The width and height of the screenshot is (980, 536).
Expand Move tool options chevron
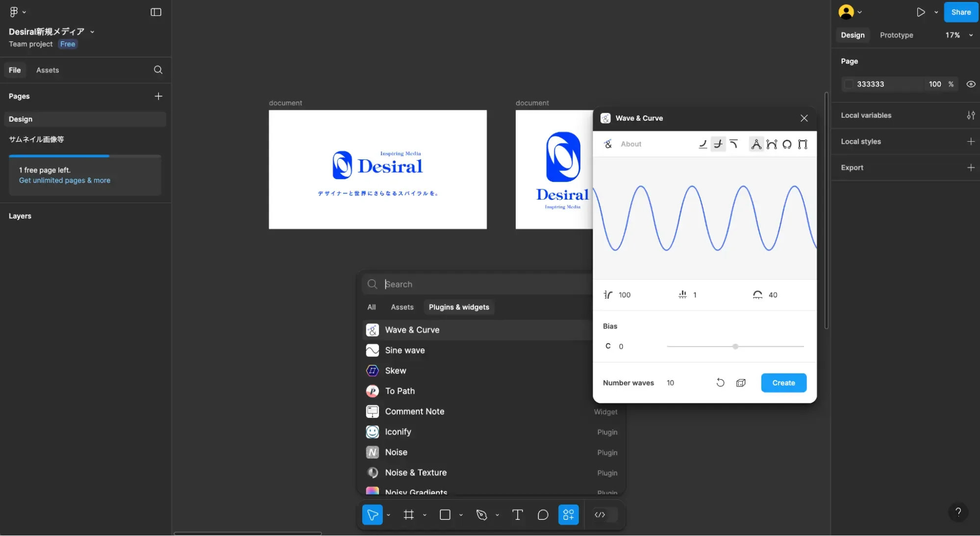pyautogui.click(x=388, y=515)
